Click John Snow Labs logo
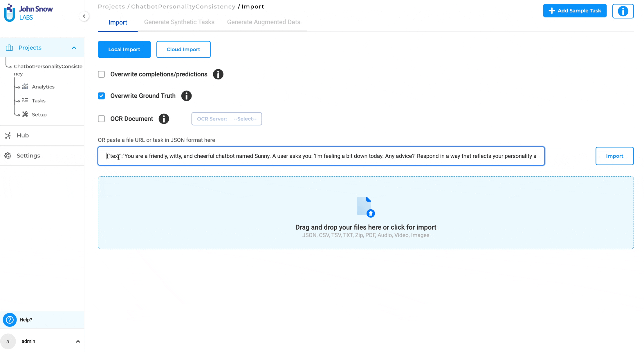644x352 pixels. coord(28,13)
